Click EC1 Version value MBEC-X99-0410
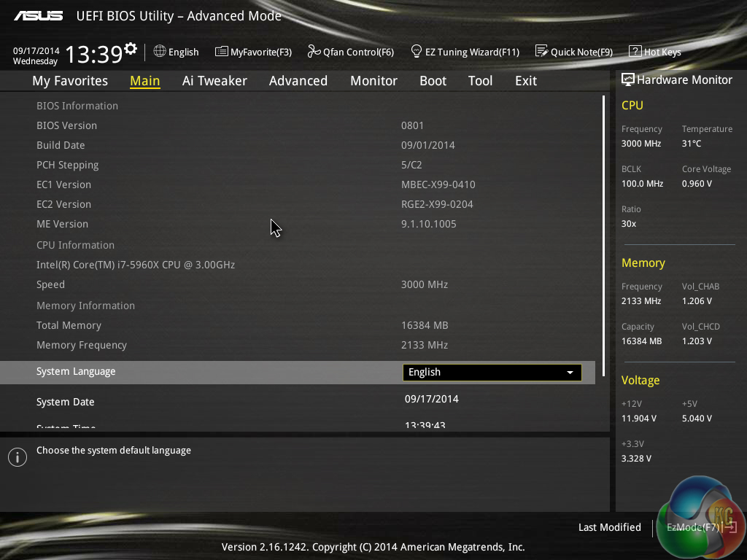 (x=438, y=184)
